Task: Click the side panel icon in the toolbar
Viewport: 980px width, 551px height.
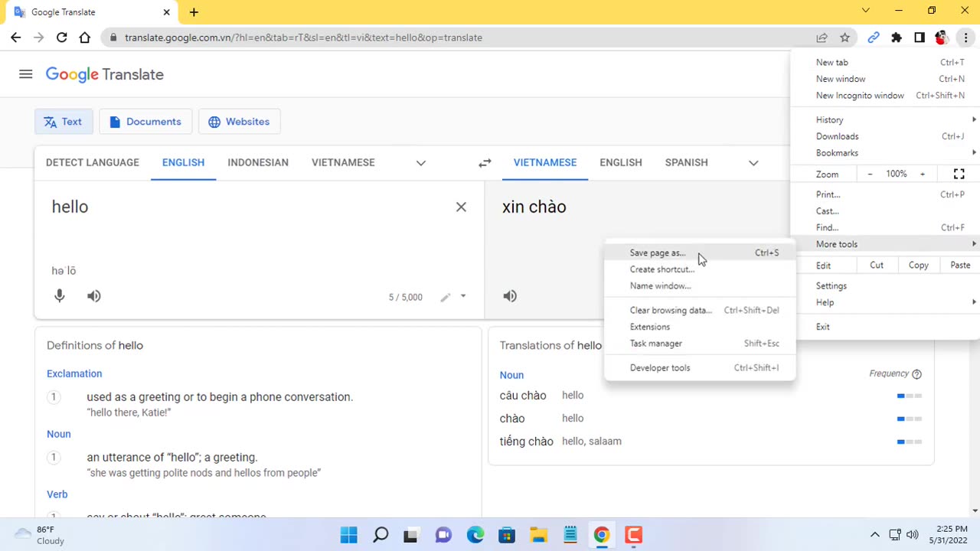Action: [x=920, y=37]
